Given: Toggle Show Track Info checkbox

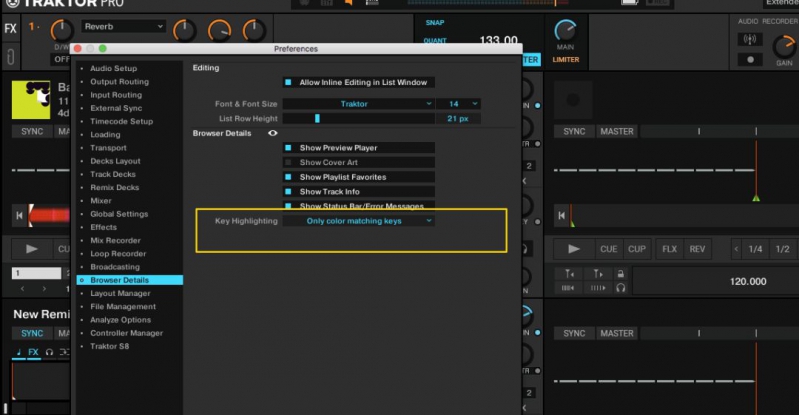Looking at the screenshot, I should click(288, 192).
